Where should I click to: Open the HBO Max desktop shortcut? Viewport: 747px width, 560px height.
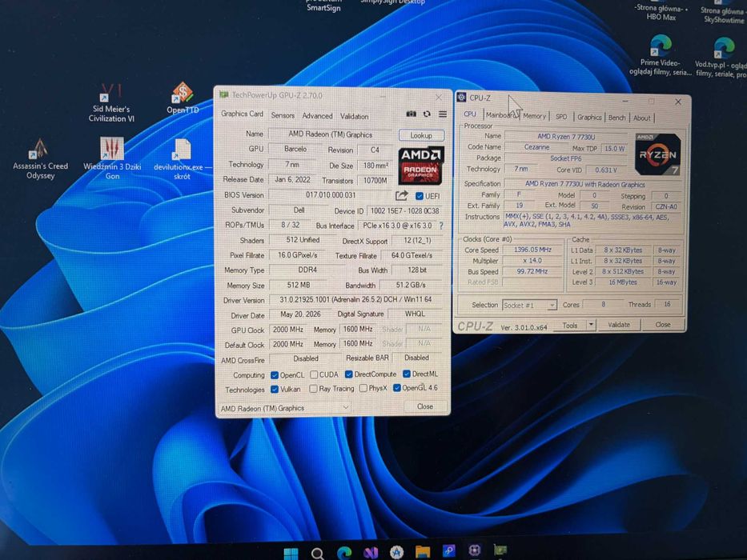661,11
